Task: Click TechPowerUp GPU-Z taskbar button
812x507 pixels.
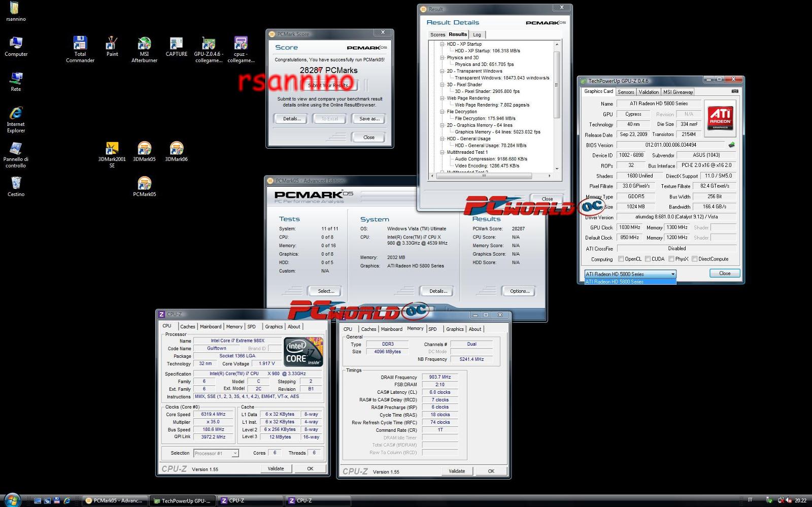Action: click(x=183, y=500)
